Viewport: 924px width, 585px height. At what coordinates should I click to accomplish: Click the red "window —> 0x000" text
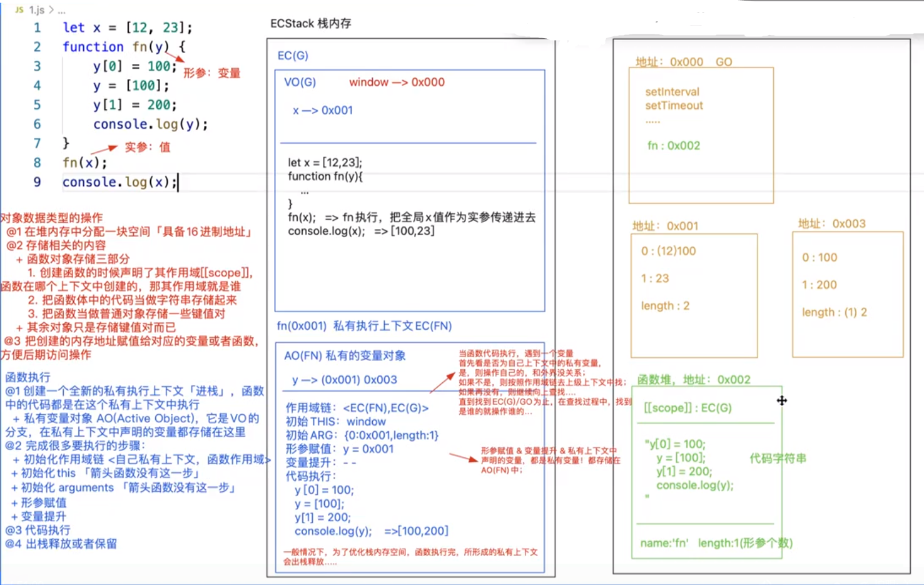click(x=397, y=82)
